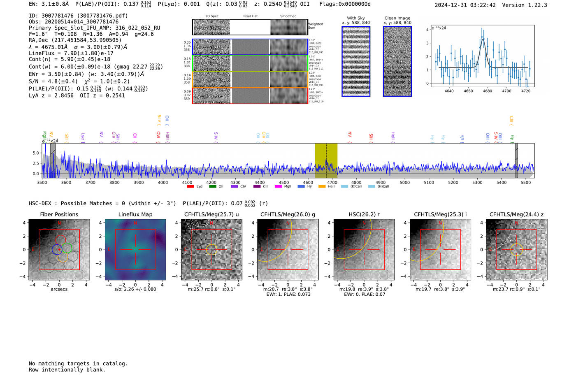Click 'LyA z = 2.8456 OII z = 0.2541' text
Screen dimensions: 576x392
coord(77,95)
